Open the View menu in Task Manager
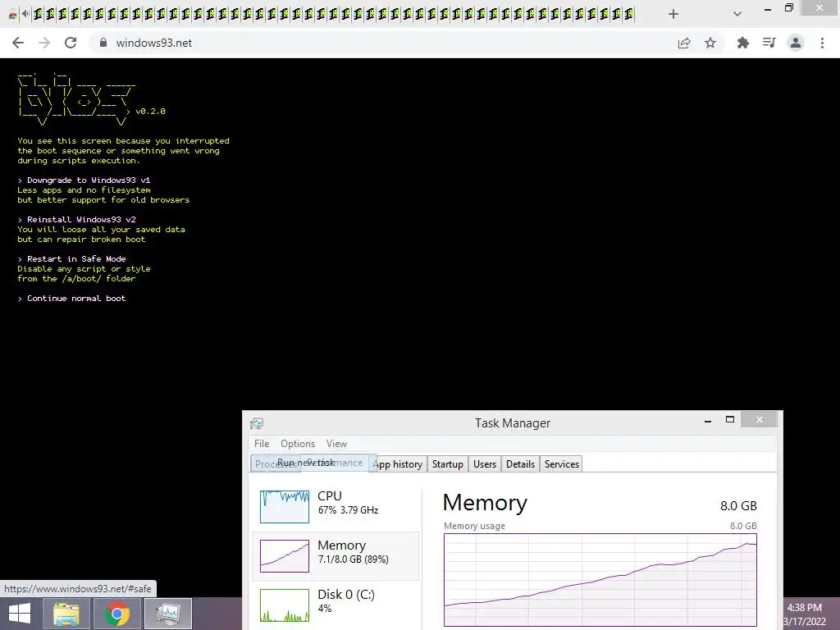The width and height of the screenshot is (840, 630). tap(336, 444)
